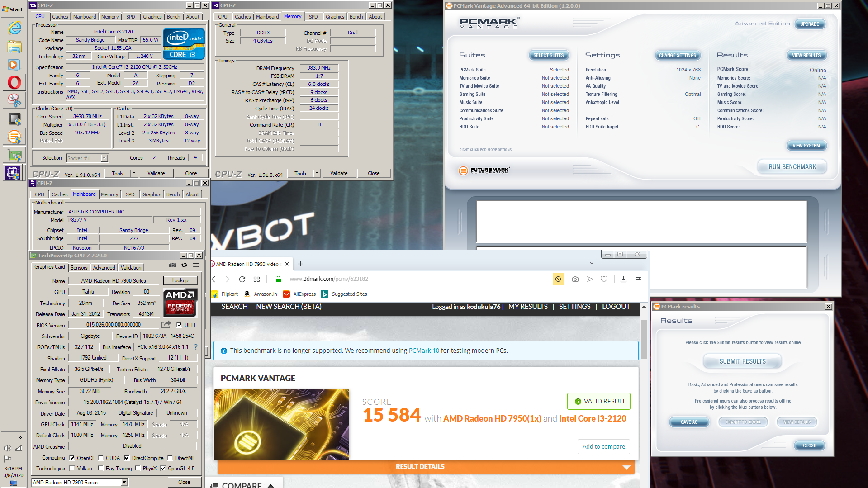Click the browser page vertical scrollbar
The width and height of the screenshot is (868, 488).
tap(644, 339)
